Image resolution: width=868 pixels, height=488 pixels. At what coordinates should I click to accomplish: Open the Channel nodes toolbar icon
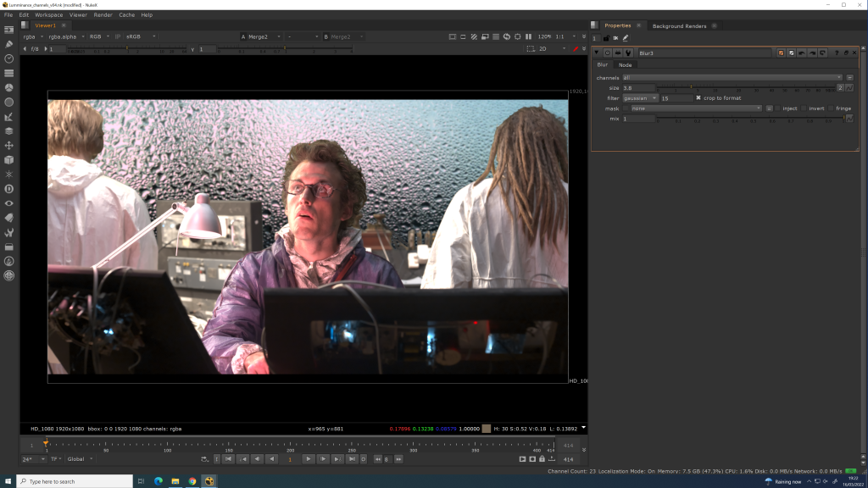coord(8,73)
